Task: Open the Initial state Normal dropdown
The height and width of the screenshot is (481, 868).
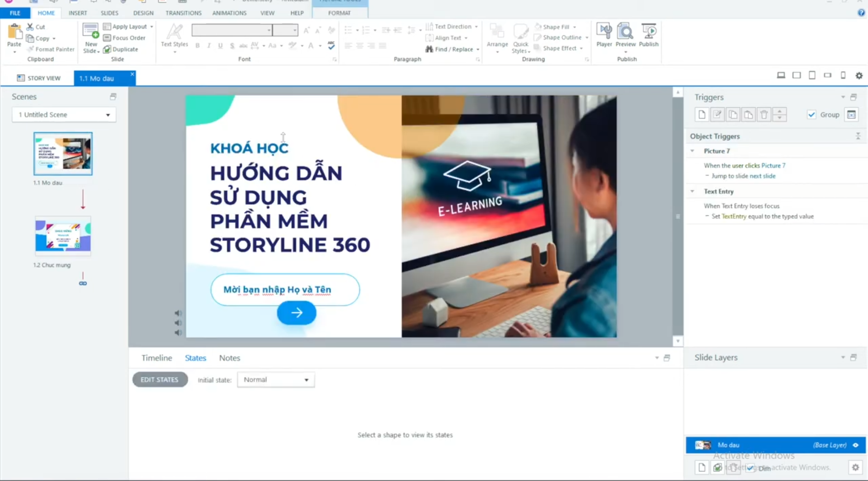Action: (306, 380)
